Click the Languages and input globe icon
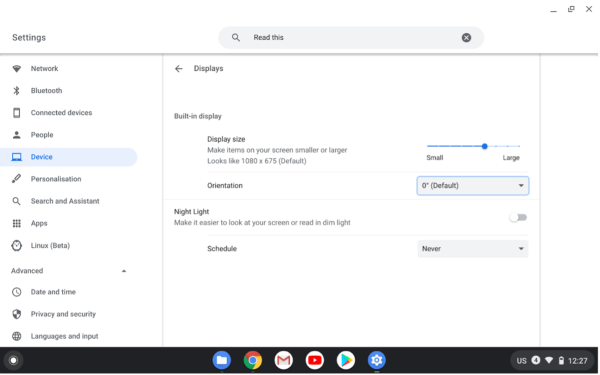The height and width of the screenshot is (375, 600). pos(16,336)
